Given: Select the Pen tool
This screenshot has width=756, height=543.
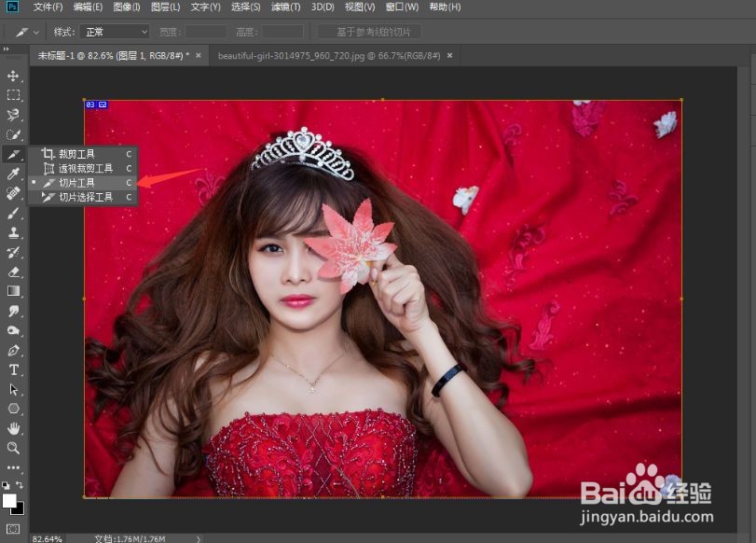Looking at the screenshot, I should coord(13,351).
